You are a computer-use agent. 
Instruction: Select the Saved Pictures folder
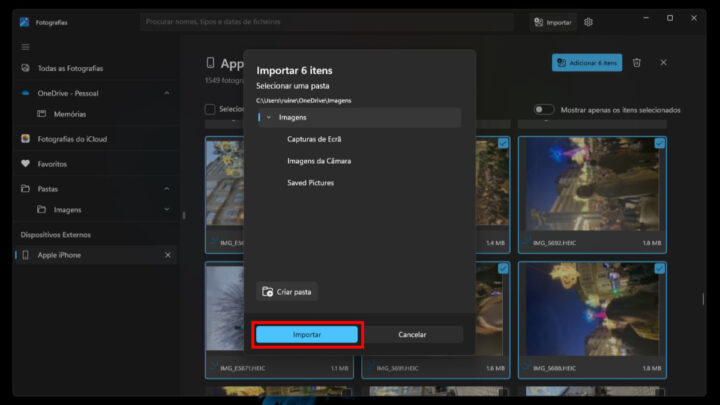[310, 183]
